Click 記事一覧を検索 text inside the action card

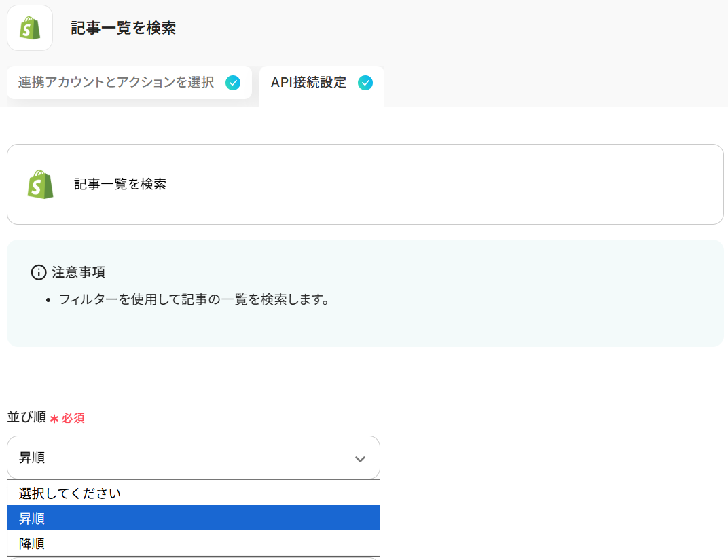(120, 184)
